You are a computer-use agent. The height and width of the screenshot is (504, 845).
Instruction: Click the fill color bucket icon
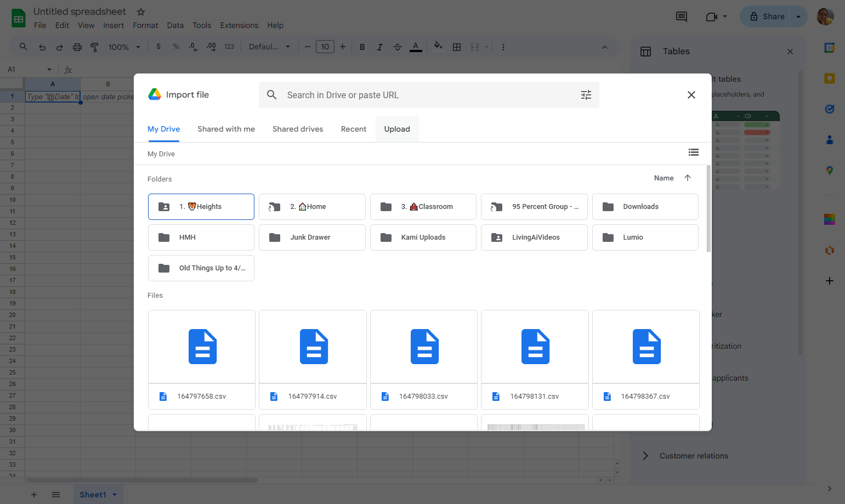tap(438, 47)
